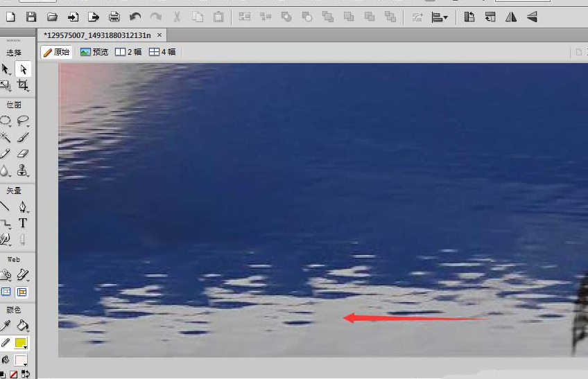Flip the object vertically
The height and width of the screenshot is (379, 588).
coord(532,17)
